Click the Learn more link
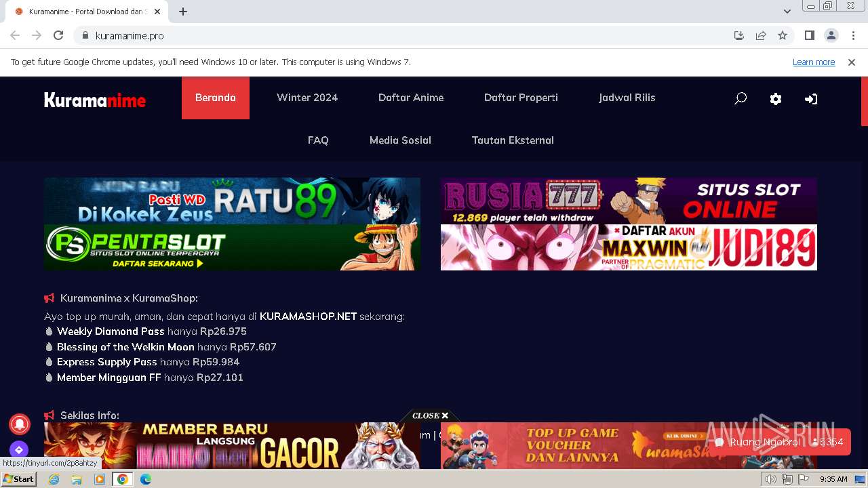Screen dimensions: 868x488 814,62
